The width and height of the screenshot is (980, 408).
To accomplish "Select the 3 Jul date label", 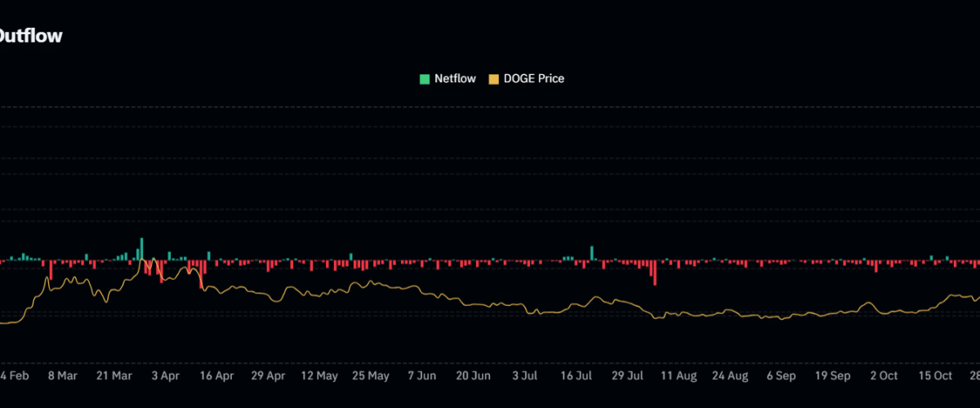I will [524, 376].
